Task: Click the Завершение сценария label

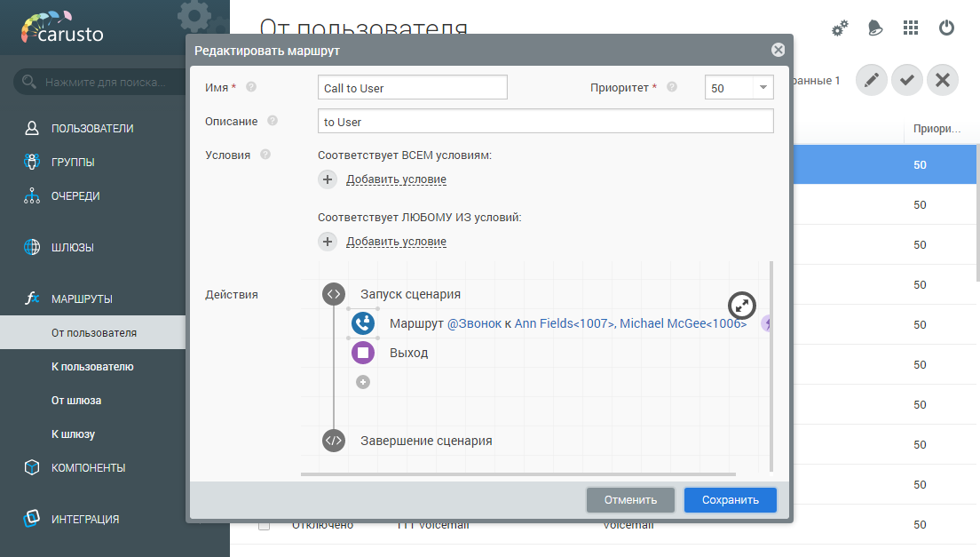Action: pyautogui.click(x=426, y=441)
